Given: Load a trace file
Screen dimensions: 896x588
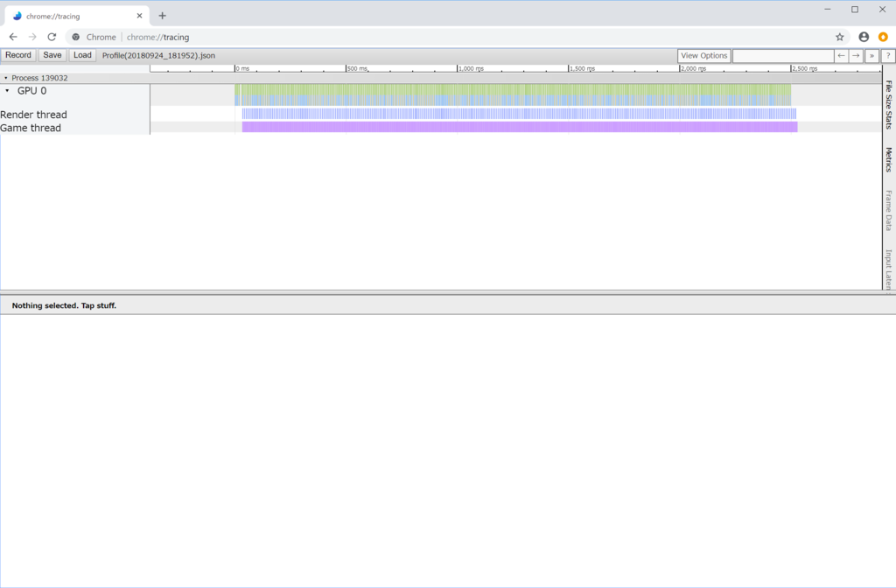Looking at the screenshot, I should (82, 55).
